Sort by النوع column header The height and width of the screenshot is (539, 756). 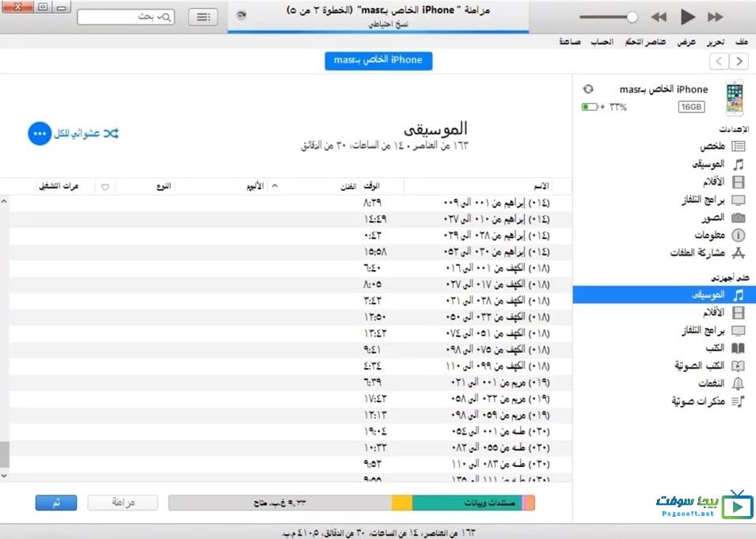(x=163, y=186)
